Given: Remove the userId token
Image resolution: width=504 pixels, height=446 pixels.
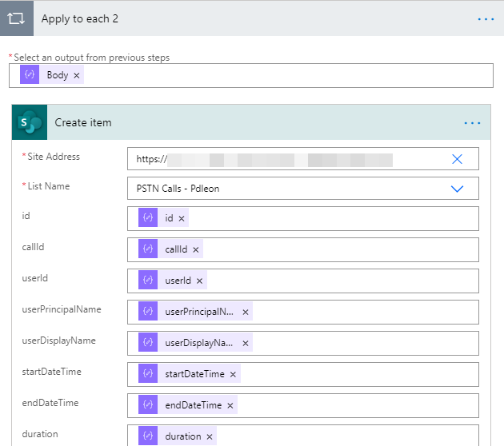Looking at the screenshot, I should click(x=198, y=281).
